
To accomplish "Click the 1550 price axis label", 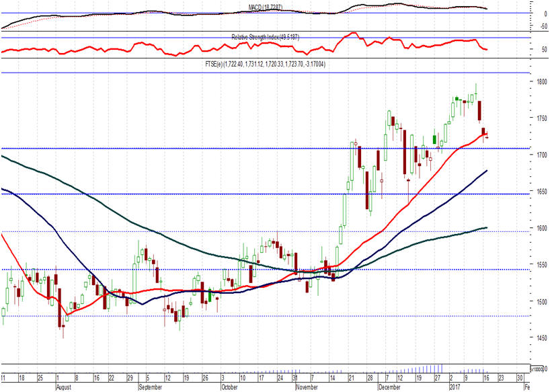I will click(x=541, y=264).
